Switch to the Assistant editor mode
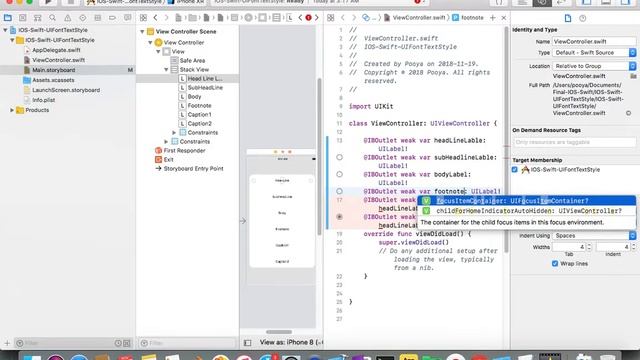This screenshot has height=360, width=640. 542,2
